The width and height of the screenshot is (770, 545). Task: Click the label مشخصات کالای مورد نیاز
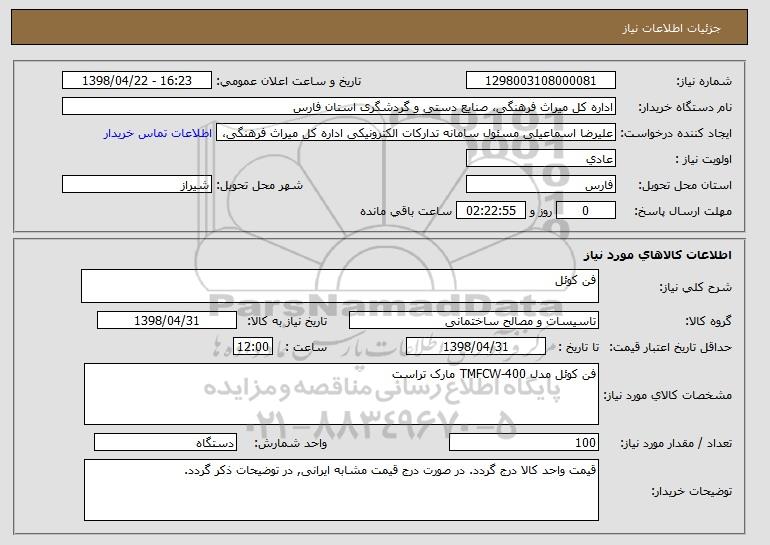point(668,395)
